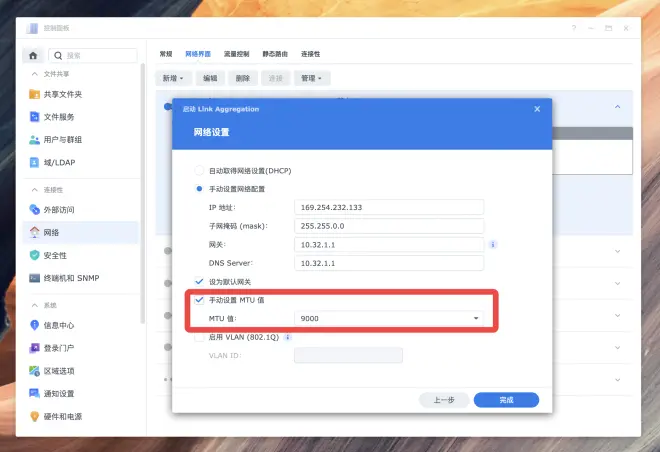The image size is (660, 452).
Task: Switch to the 静态路由 tab
Action: [x=275, y=54]
